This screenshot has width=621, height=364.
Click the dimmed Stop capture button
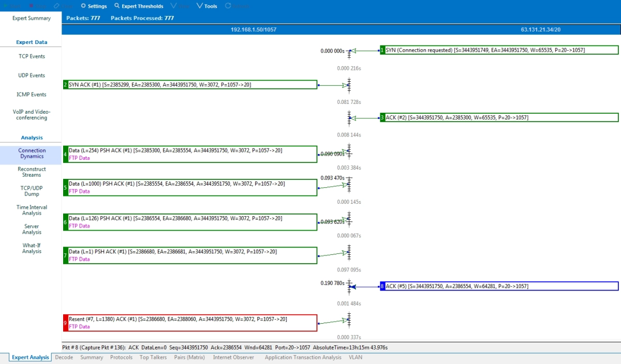click(38, 6)
